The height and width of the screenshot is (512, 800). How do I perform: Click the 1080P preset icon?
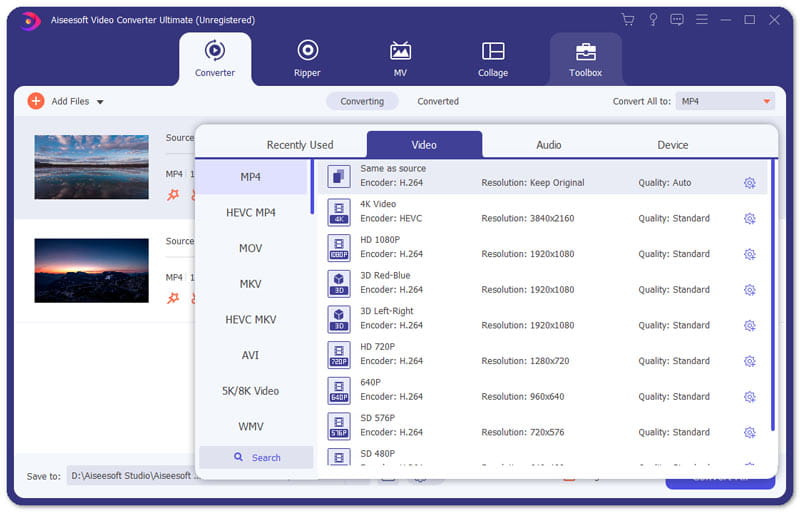click(339, 248)
